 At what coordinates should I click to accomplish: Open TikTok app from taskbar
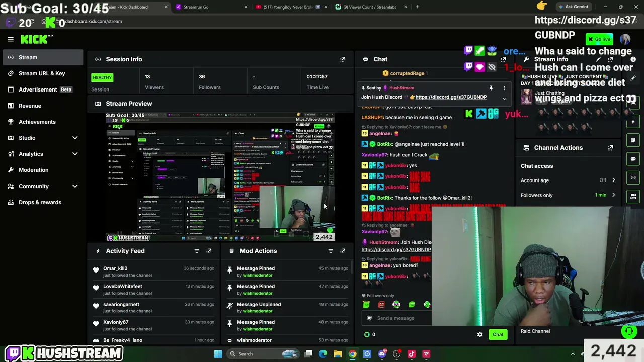tap(412, 354)
